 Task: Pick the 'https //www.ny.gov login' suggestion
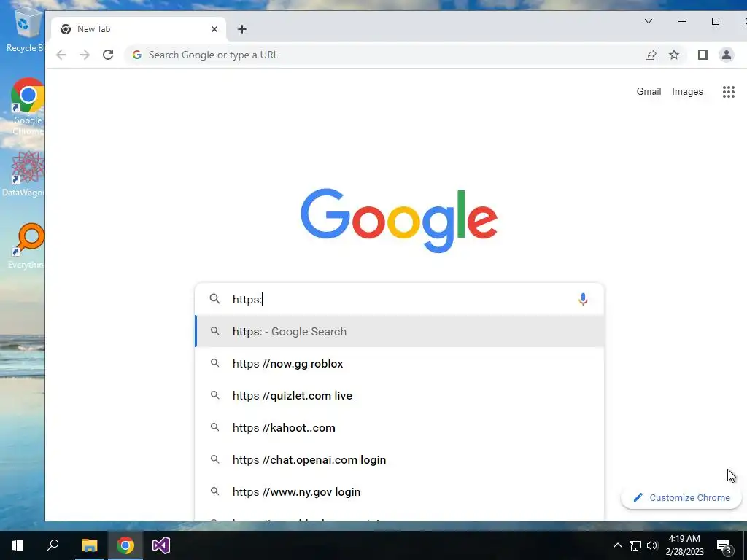coord(399,492)
